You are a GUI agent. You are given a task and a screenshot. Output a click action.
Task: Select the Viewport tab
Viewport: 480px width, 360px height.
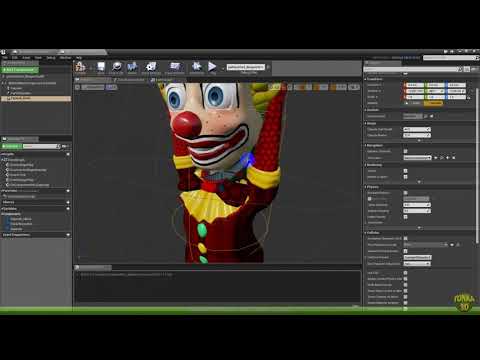pos(93,80)
